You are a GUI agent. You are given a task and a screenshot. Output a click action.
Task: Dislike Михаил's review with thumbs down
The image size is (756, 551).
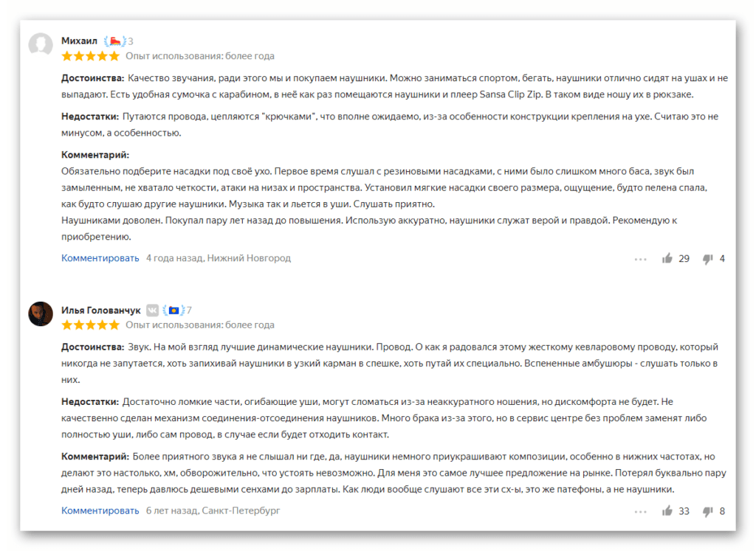pyautogui.click(x=707, y=259)
